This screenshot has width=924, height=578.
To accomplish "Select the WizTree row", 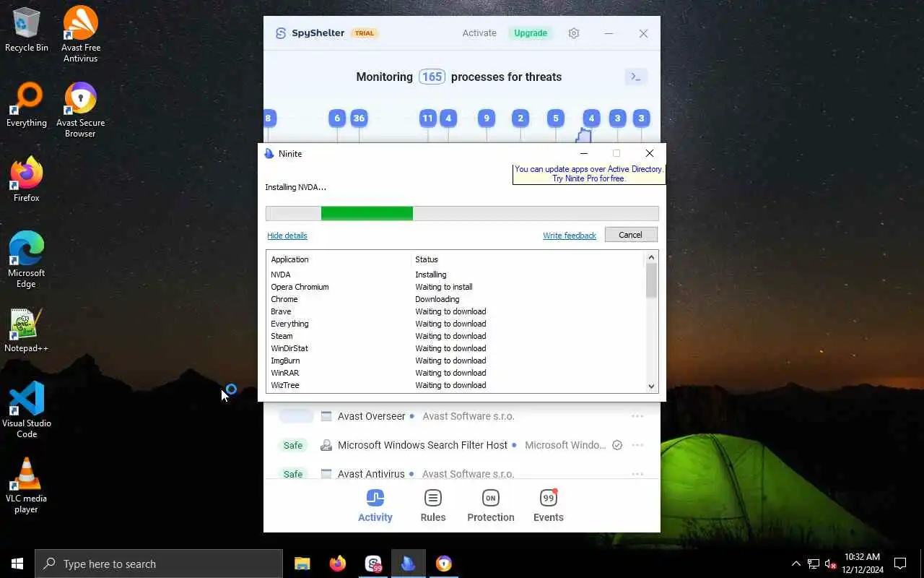I will (x=456, y=385).
